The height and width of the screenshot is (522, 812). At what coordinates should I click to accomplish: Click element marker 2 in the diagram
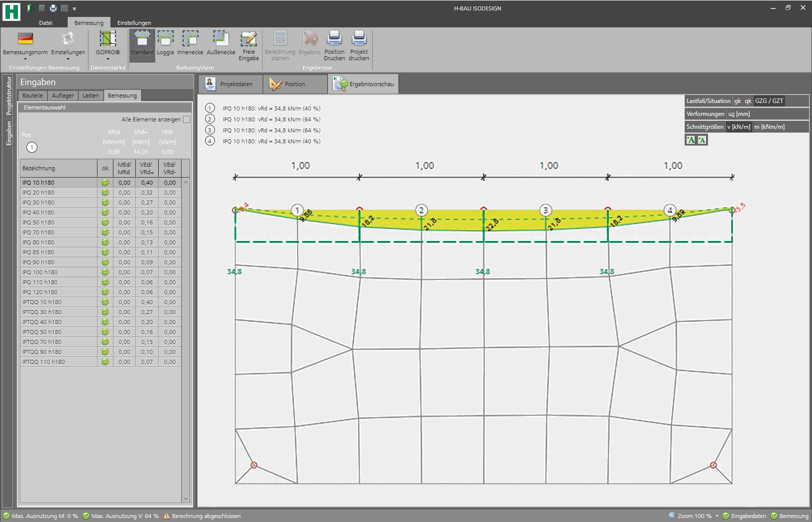421,210
